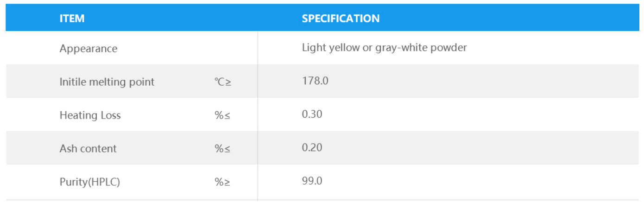The width and height of the screenshot is (644, 202).
Task: Select the 178.0 melting point value
Action: (x=315, y=81)
